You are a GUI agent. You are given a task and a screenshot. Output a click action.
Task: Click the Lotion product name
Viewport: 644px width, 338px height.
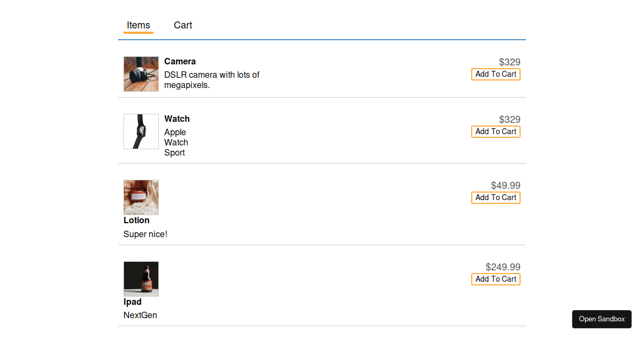point(136,220)
